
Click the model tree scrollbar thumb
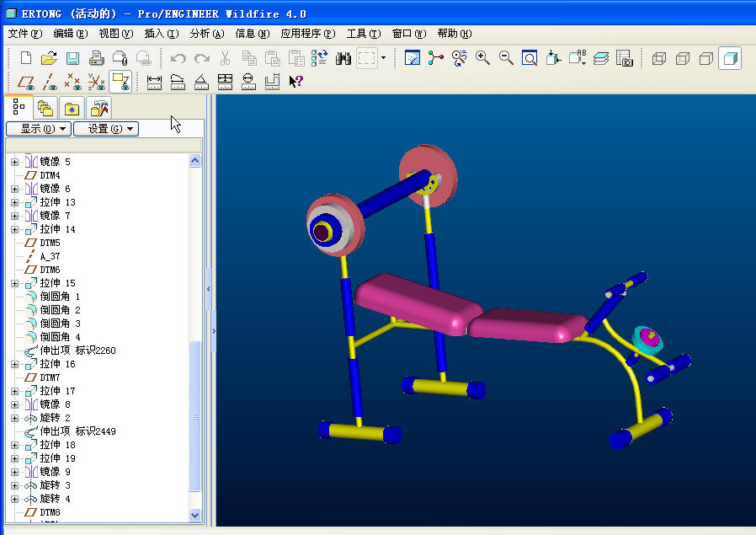coord(194,416)
